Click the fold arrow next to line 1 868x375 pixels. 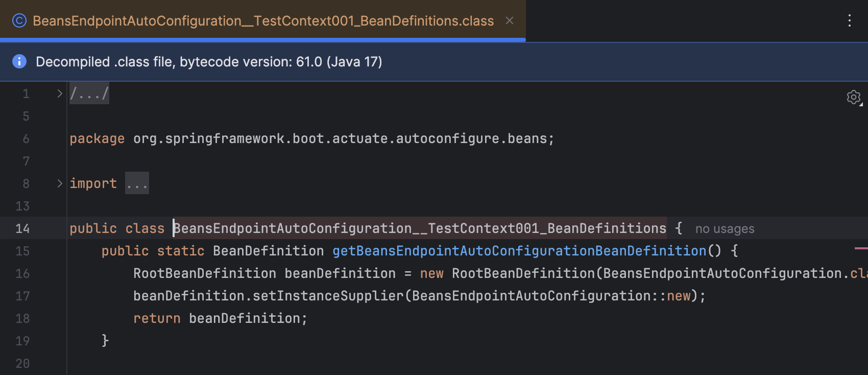(59, 93)
